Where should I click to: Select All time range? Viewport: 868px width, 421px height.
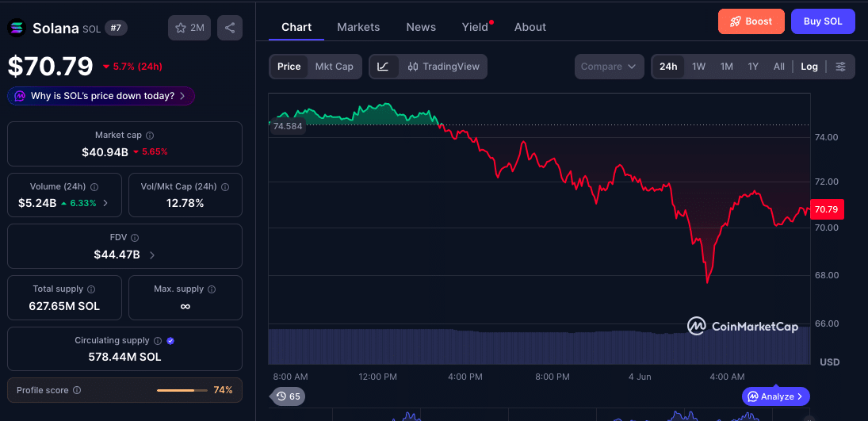click(779, 67)
